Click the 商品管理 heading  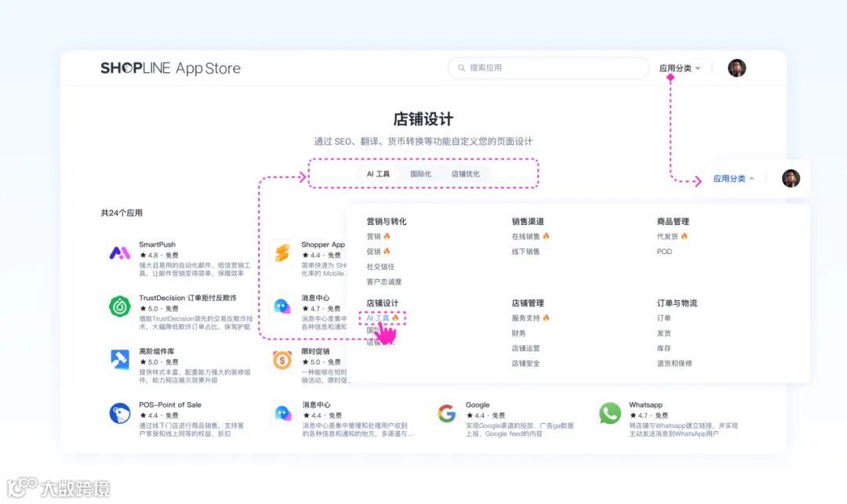click(673, 221)
